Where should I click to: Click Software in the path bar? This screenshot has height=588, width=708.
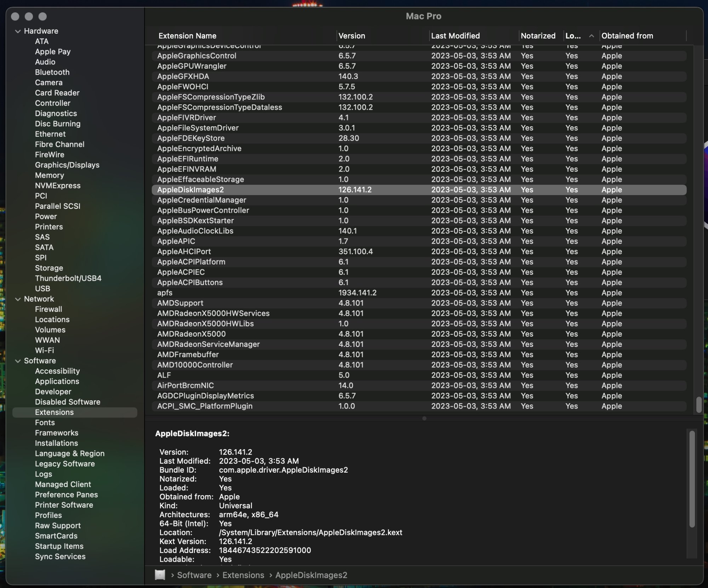pos(194,575)
